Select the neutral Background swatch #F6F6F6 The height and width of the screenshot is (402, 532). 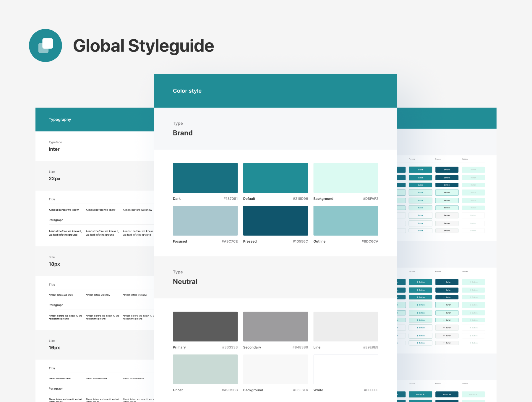tap(275, 369)
